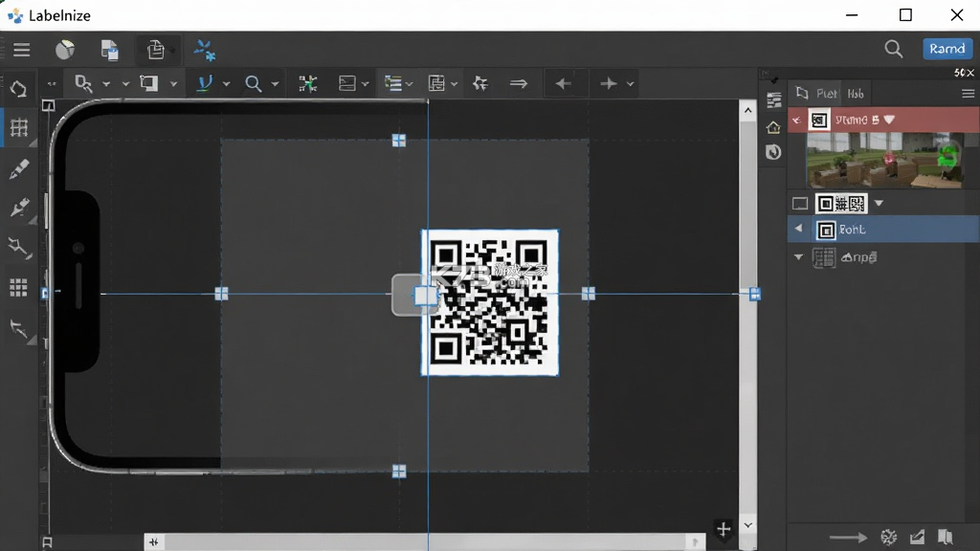Click the shape pointer select tool

click(x=83, y=84)
